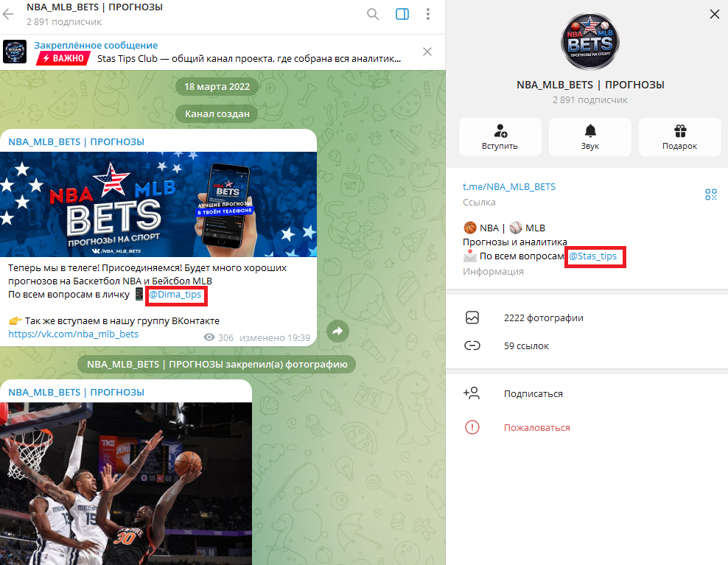This screenshot has height=565, width=728.
Task: Open search in the channel header
Action: [373, 14]
